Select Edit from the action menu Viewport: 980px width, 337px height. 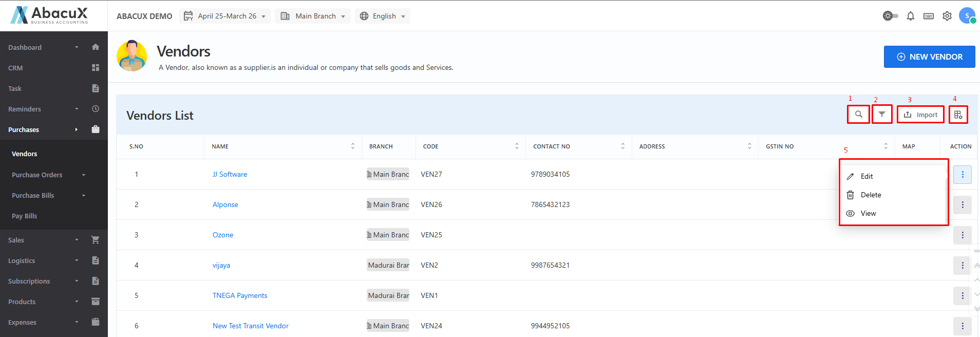[x=866, y=176]
